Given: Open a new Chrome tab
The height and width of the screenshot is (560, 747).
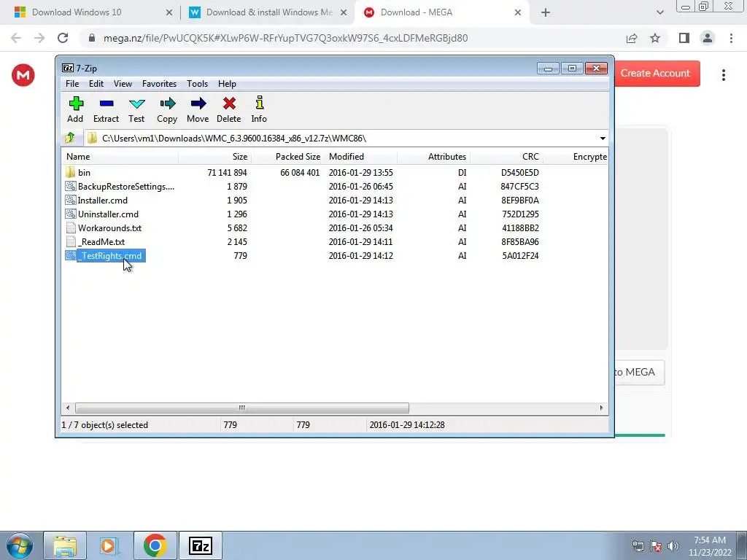Looking at the screenshot, I should pos(546,12).
